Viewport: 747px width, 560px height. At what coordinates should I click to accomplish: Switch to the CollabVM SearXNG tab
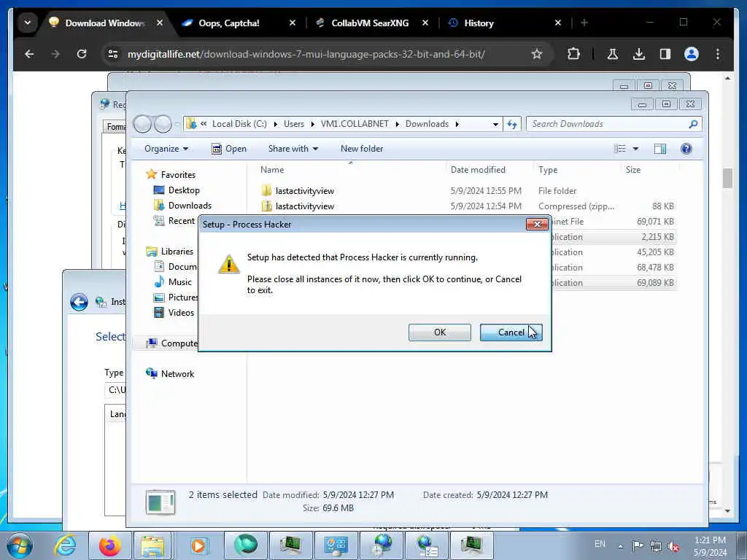(x=370, y=23)
